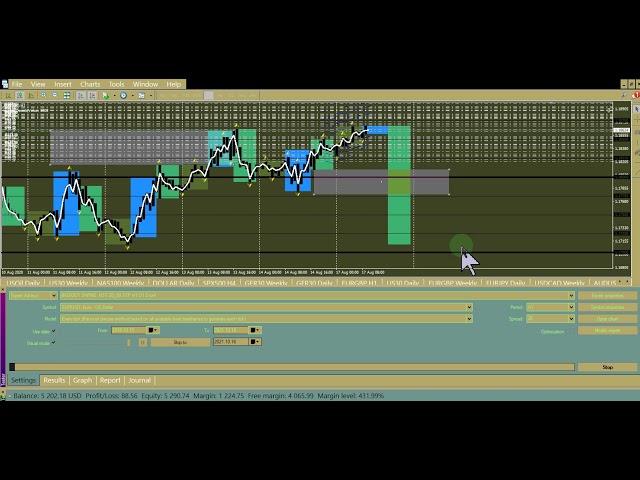Expand the Symbol dropdown in tester
640x480 pixels.
click(469, 307)
